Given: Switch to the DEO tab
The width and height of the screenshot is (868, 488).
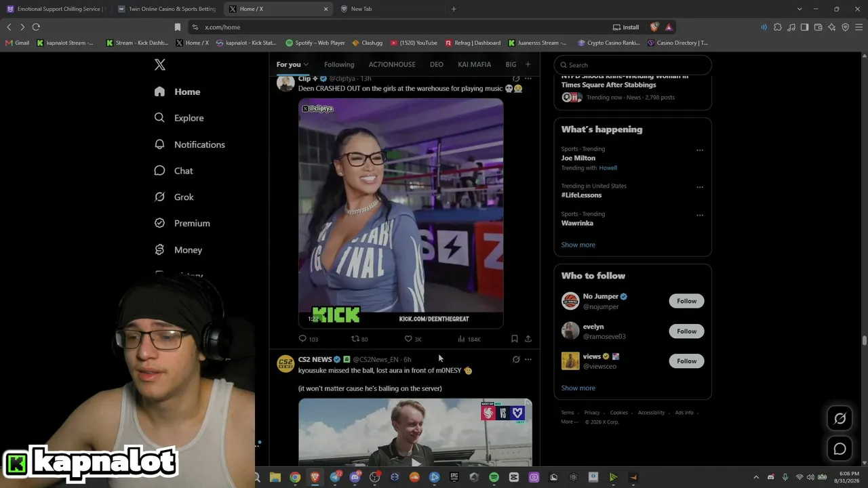Looking at the screenshot, I should coord(437,64).
